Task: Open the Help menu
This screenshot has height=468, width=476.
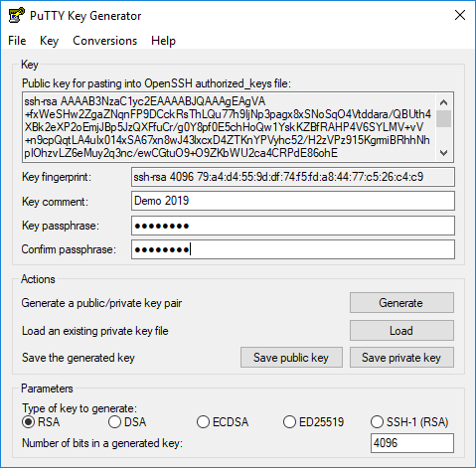Action: pyautogui.click(x=163, y=41)
